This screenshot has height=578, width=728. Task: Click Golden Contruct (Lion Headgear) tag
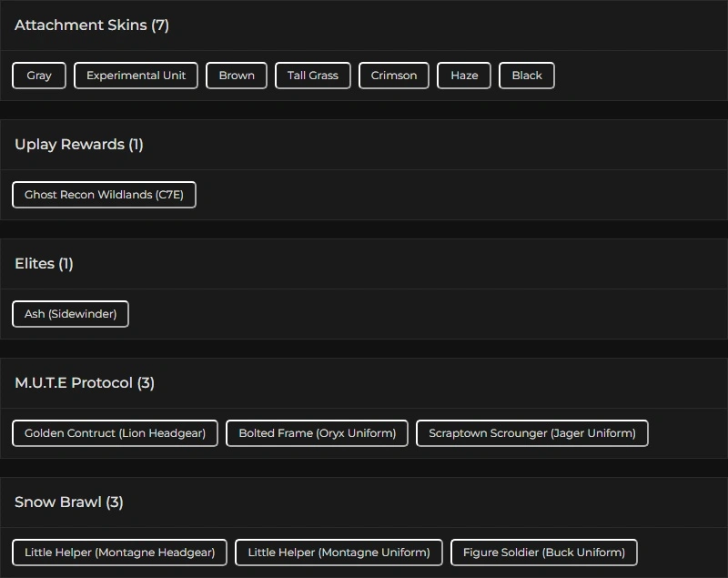(x=115, y=433)
